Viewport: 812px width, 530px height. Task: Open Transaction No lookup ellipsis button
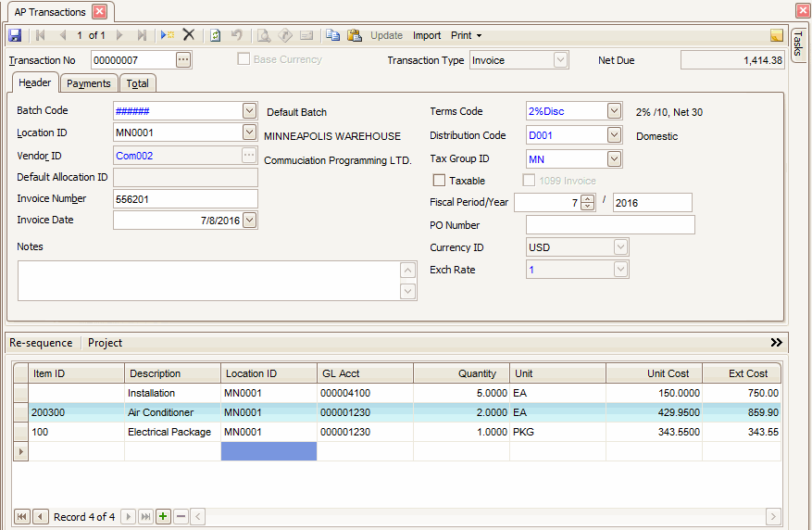183,60
